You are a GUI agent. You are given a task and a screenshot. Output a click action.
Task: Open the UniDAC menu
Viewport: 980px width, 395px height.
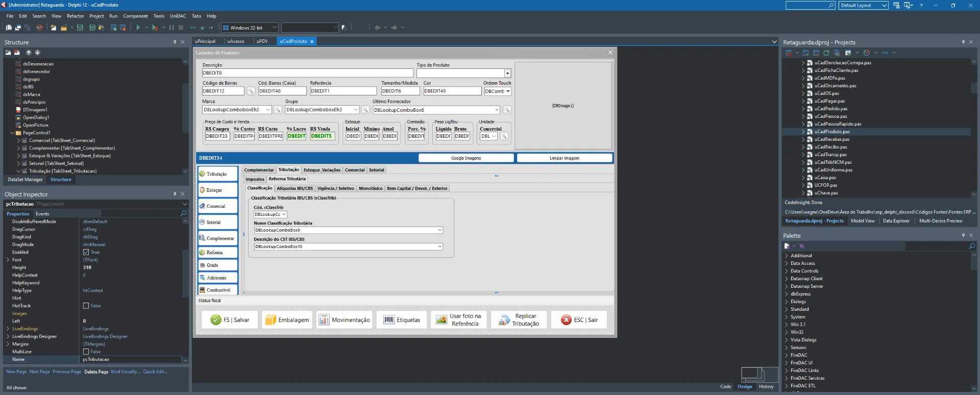click(x=178, y=16)
